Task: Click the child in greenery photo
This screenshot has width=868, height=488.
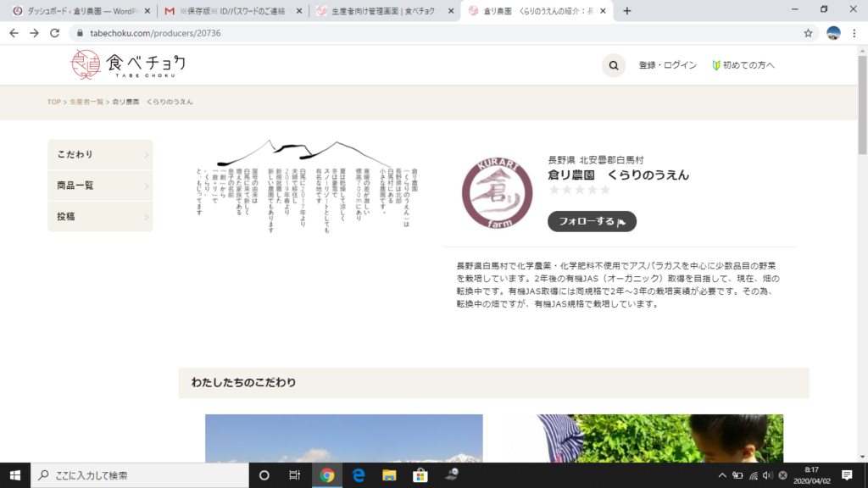Action: [x=645, y=438]
